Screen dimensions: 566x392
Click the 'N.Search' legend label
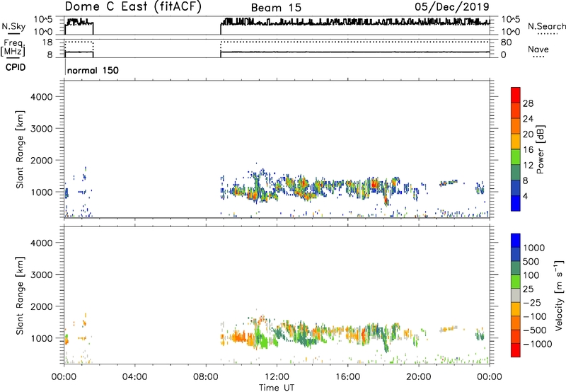click(546, 26)
